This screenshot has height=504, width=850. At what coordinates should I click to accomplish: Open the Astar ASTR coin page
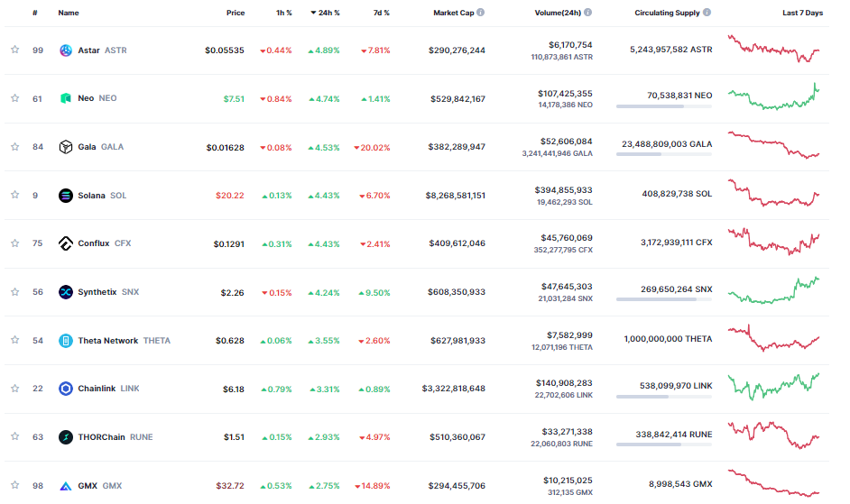click(x=102, y=50)
